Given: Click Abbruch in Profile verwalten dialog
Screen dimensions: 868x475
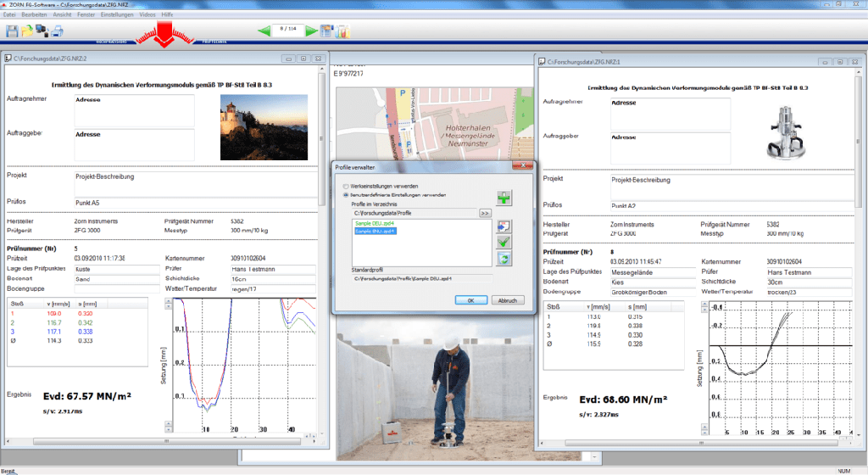Looking at the screenshot, I should 508,300.
